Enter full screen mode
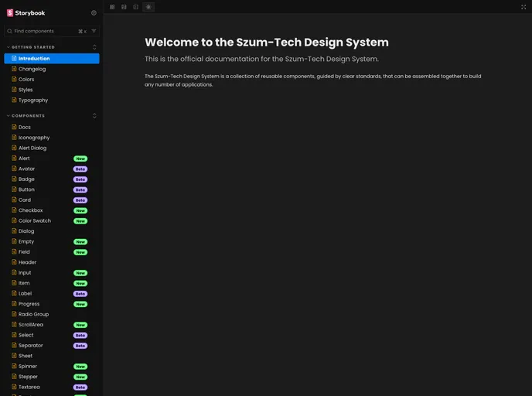 tap(523, 7)
